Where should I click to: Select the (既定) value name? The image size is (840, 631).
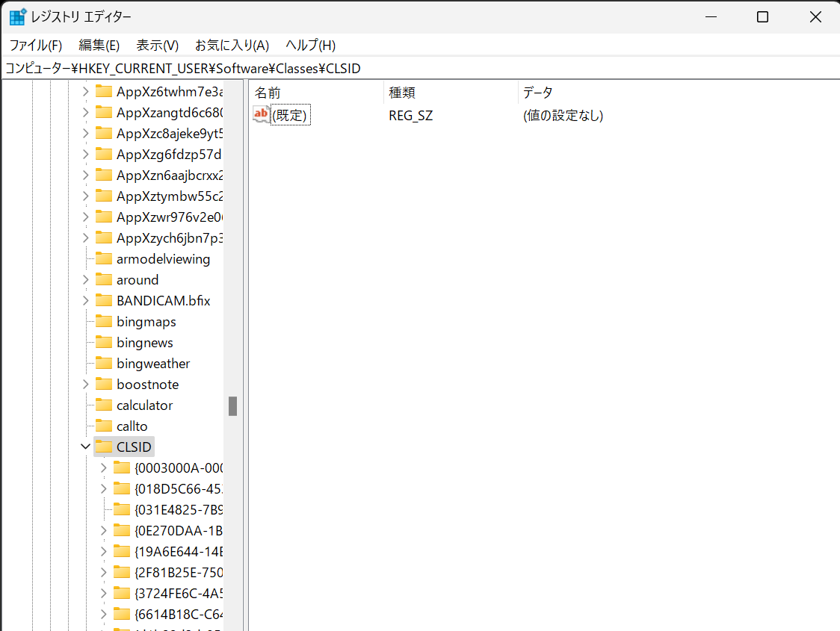290,115
